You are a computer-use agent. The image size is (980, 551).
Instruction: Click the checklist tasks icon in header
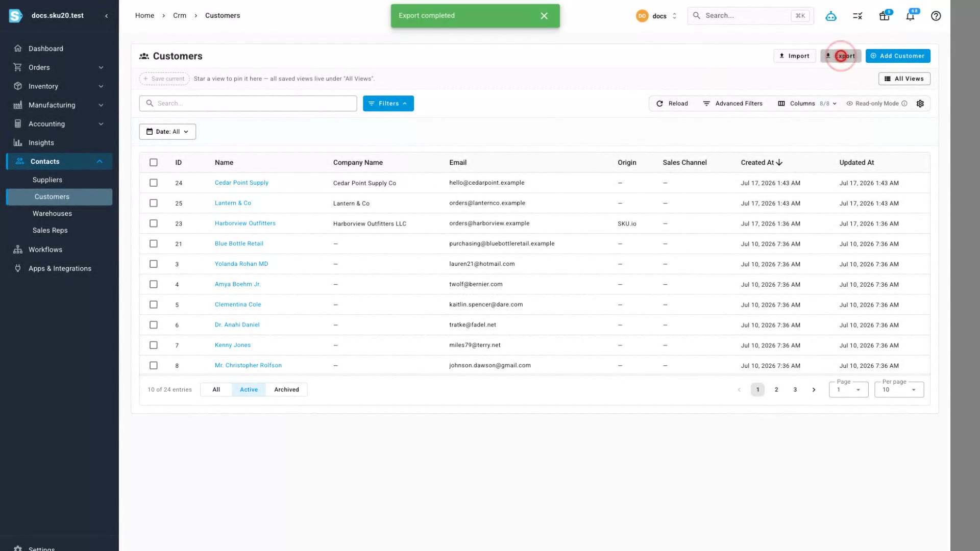[x=857, y=16]
